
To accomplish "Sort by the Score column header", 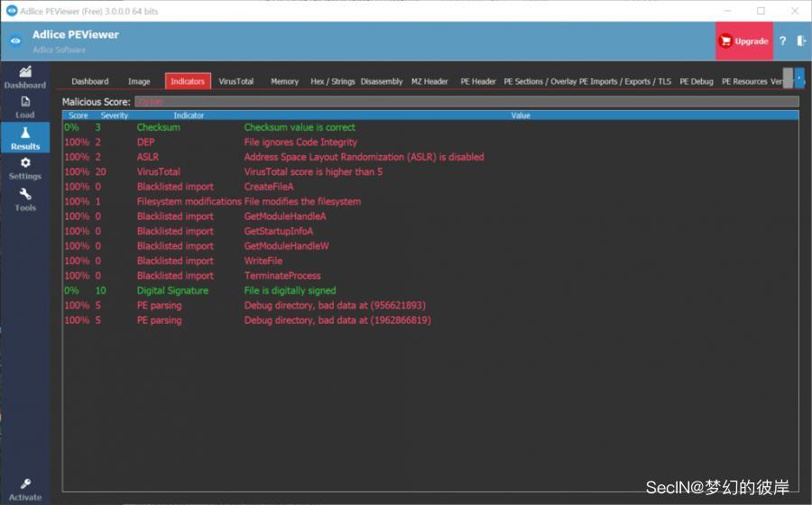I will point(78,115).
